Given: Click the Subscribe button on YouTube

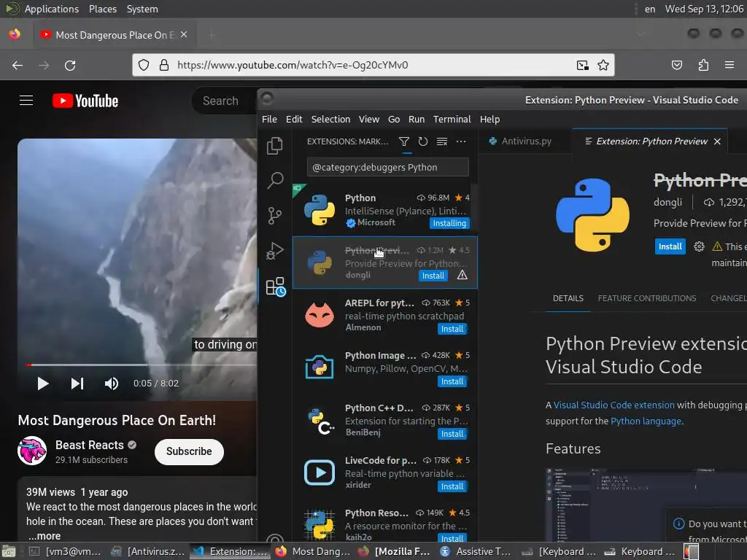Looking at the screenshot, I should (189, 451).
